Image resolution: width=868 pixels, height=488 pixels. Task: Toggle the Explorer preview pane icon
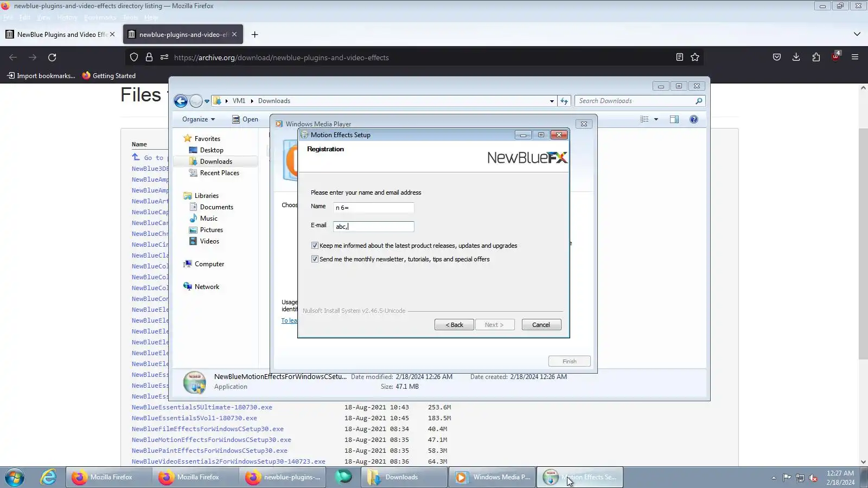click(x=674, y=119)
